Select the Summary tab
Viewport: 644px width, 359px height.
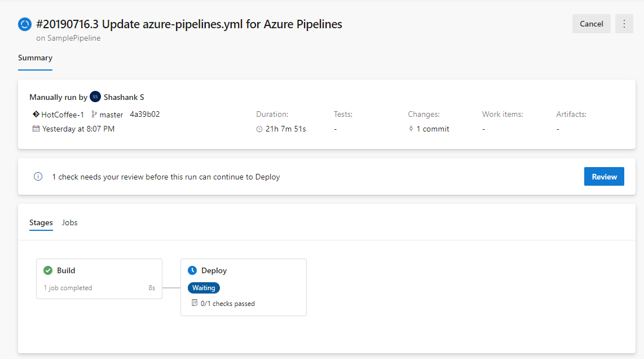pyautogui.click(x=35, y=58)
